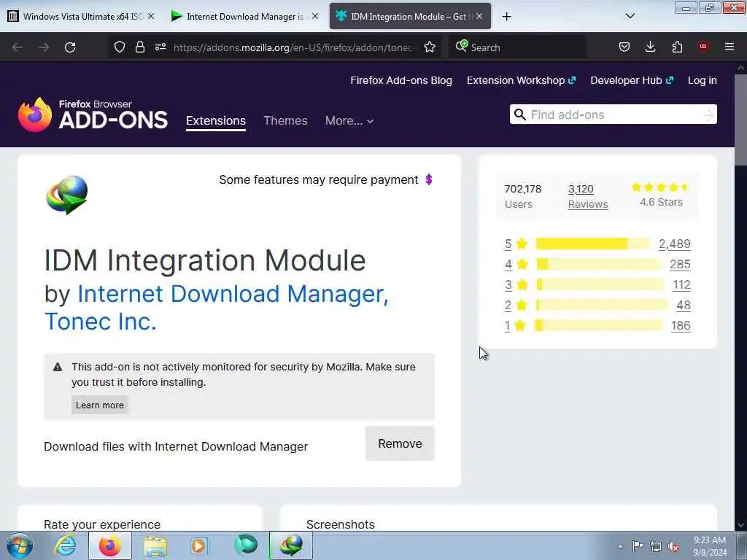
Task: Click the 4.6 Stars rating stars
Action: pyautogui.click(x=659, y=187)
